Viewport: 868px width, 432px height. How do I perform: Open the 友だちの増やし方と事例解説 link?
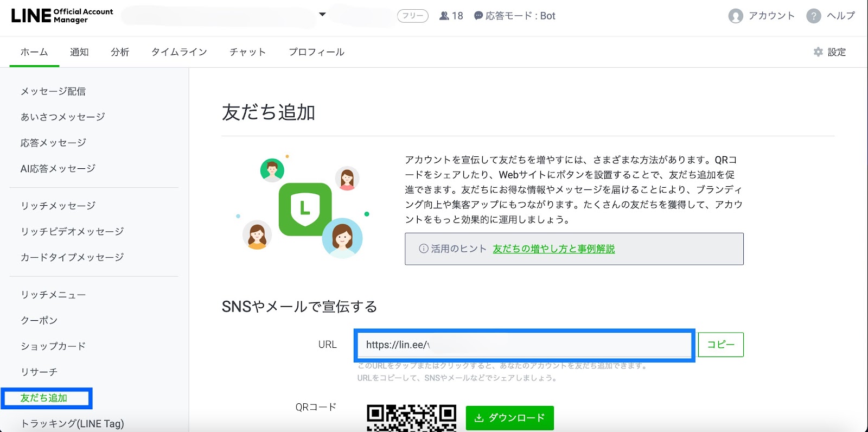[x=554, y=249]
